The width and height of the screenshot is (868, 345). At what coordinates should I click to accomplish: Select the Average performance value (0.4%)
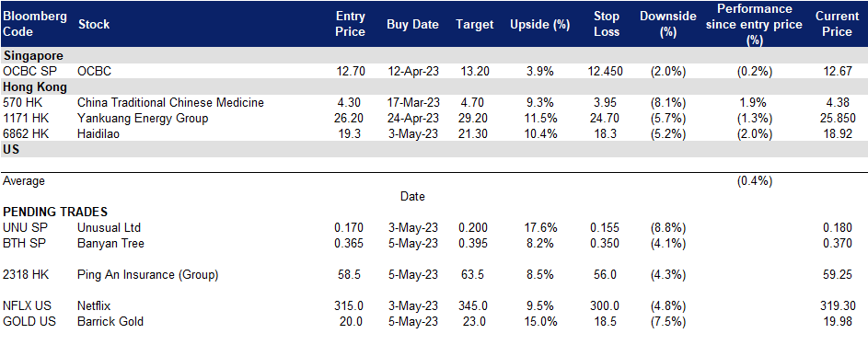click(x=755, y=181)
